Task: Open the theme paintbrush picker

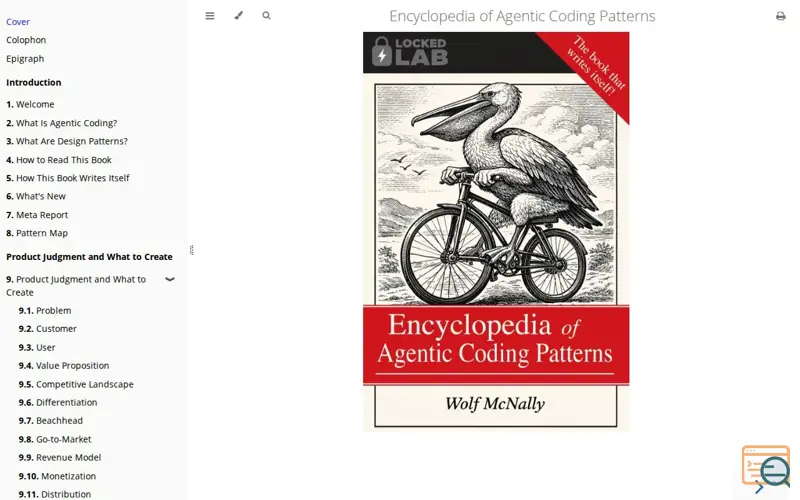Action: [x=238, y=16]
